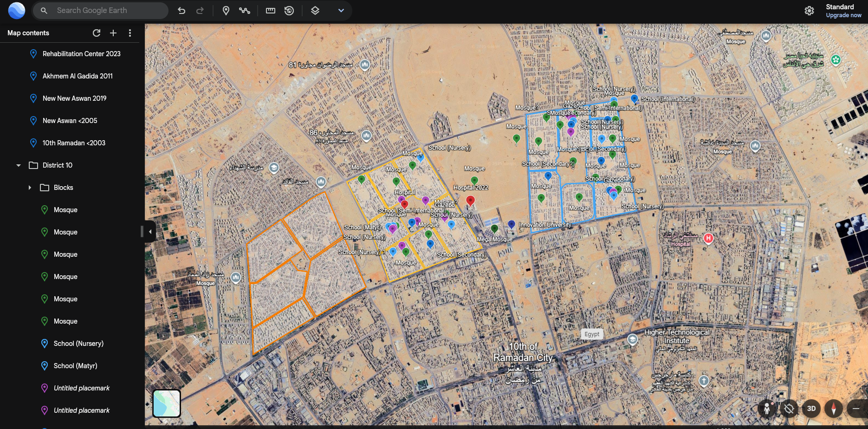Screen dimensions: 868x429
Task: Click the add button in Map contents
Action: point(113,33)
